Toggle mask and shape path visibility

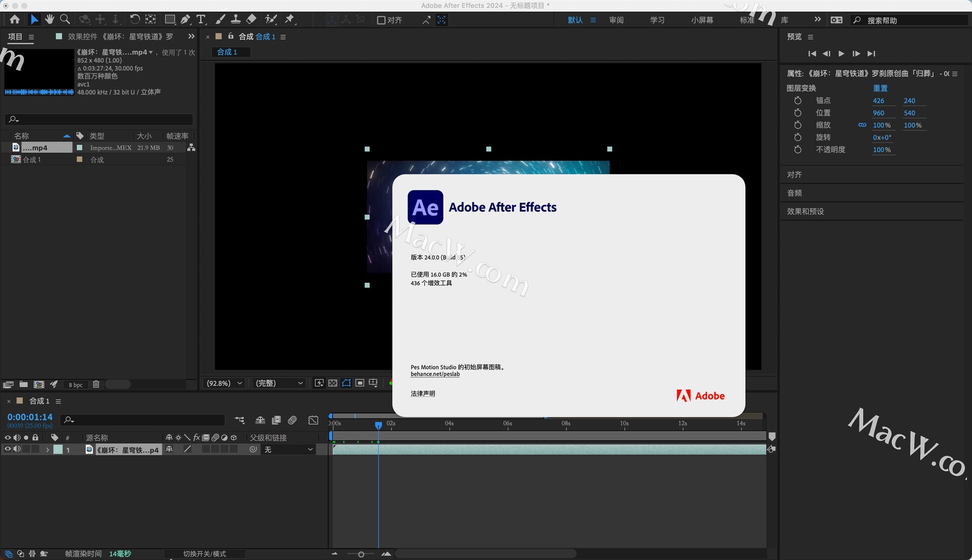(346, 383)
